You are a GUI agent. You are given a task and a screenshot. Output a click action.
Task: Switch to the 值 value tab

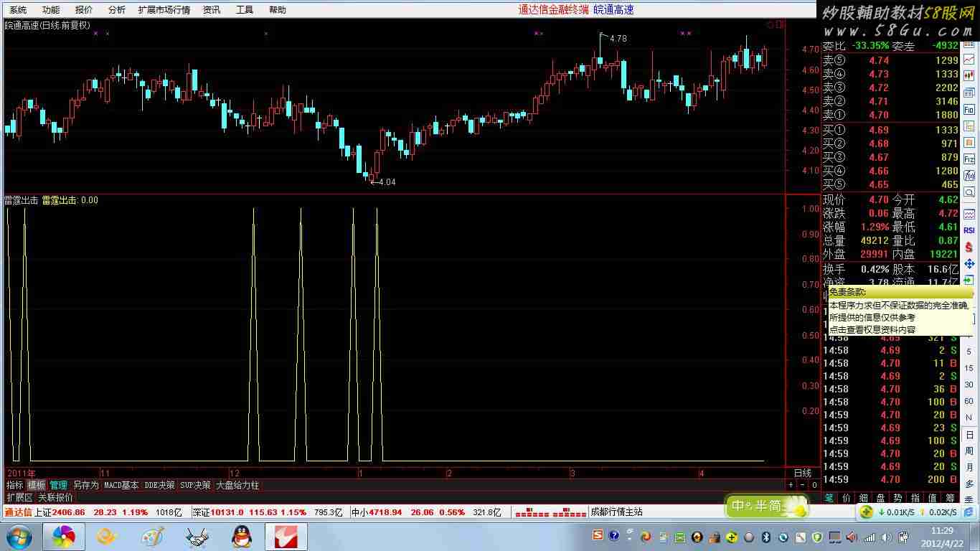point(933,497)
